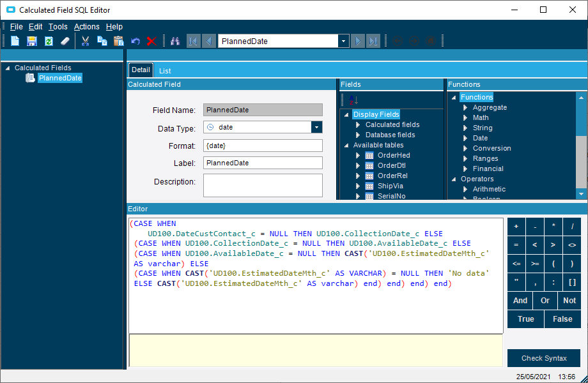Open the Data Type dropdown arrow
Viewport: 588px width, 383px height.
point(316,127)
